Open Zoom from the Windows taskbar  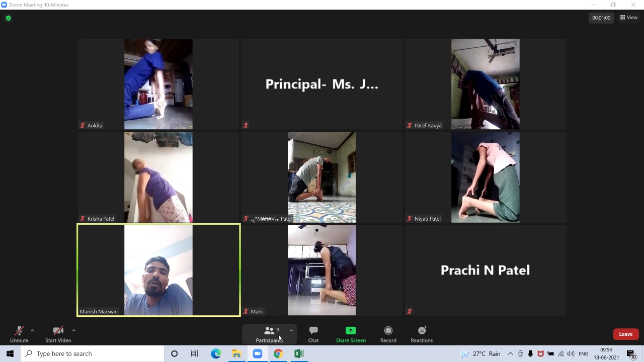coord(257,354)
